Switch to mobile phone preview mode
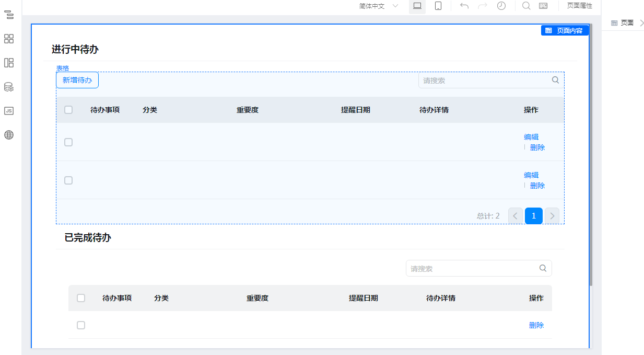This screenshot has width=644, height=355. (438, 6)
